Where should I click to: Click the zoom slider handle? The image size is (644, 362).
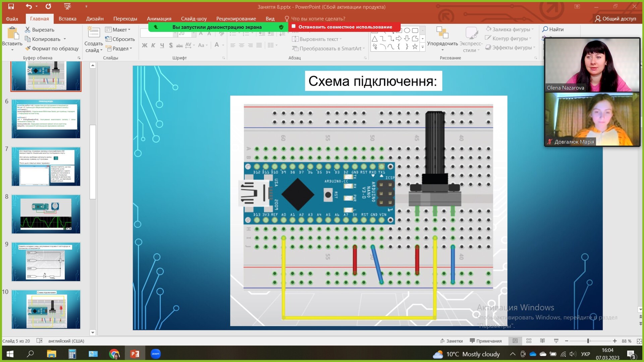coord(588,341)
